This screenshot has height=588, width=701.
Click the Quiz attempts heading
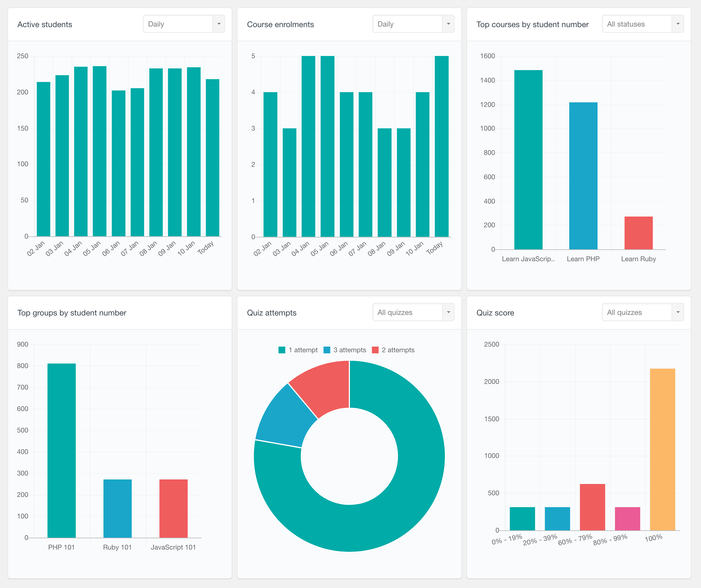pos(271,313)
